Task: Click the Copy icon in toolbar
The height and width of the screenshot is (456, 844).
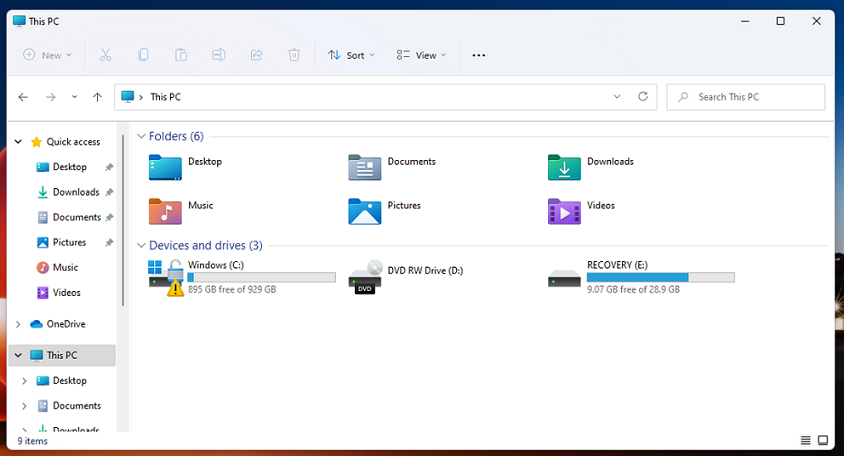Action: tap(143, 55)
